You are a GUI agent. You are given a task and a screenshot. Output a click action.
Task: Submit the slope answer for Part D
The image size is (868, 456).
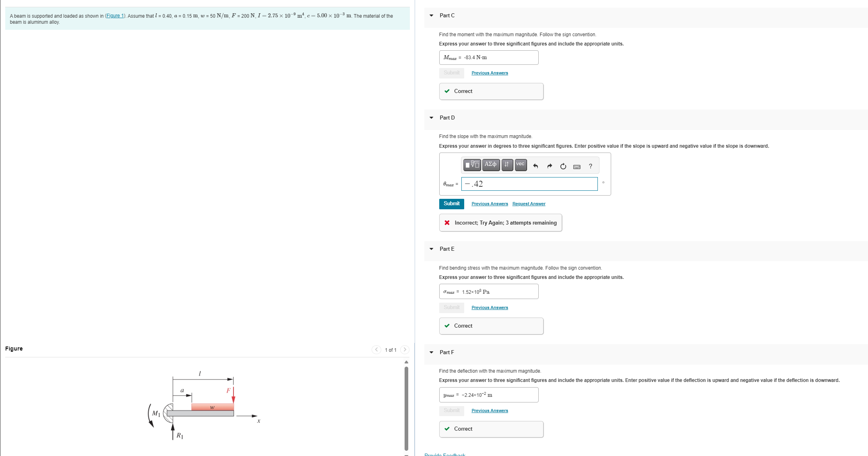(451, 204)
